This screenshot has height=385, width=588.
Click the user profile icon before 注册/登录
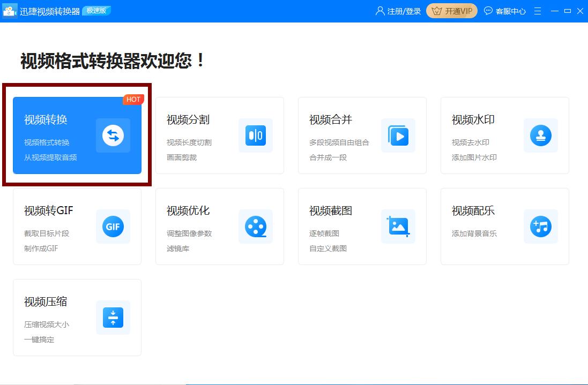pyautogui.click(x=379, y=10)
